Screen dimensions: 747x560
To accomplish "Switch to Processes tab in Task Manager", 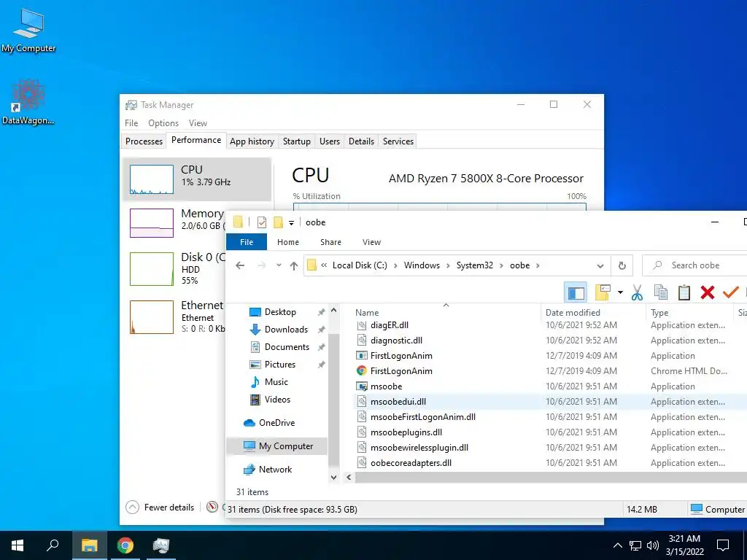I will click(x=144, y=141).
